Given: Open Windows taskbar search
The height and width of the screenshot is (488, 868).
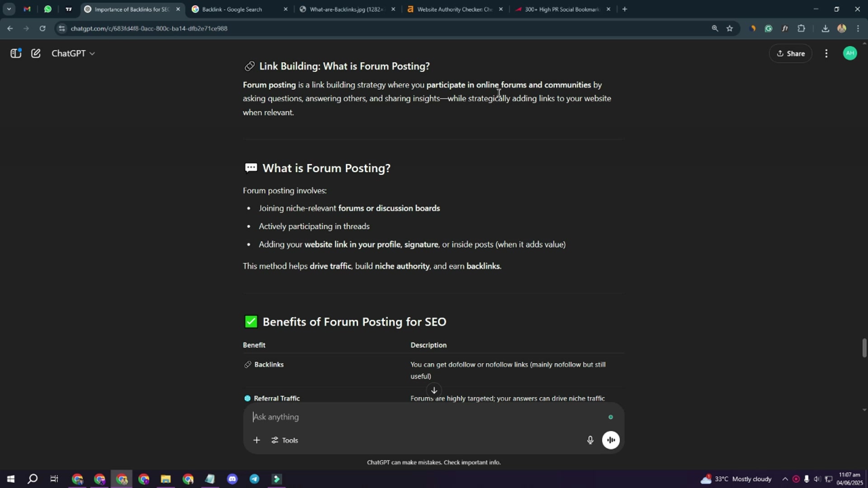Looking at the screenshot, I should point(33,479).
